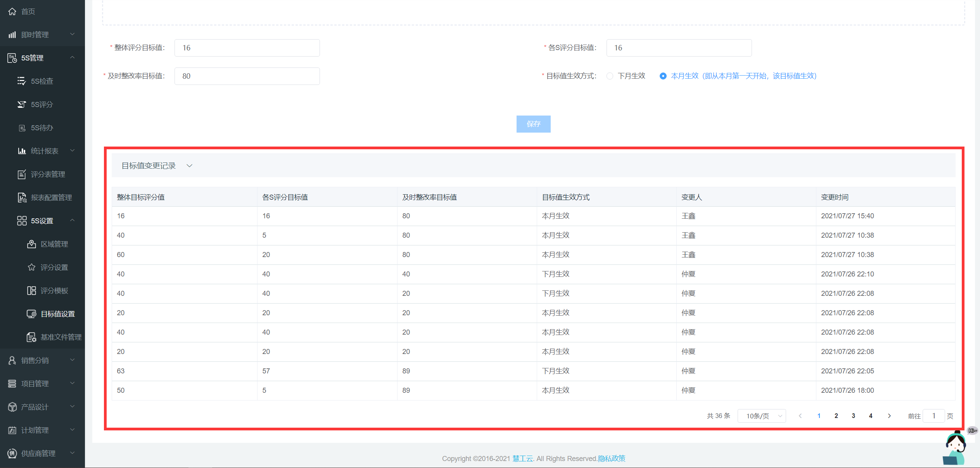This screenshot has height=468, width=980.
Task: Open 区域管理 location icon item
Action: click(32, 244)
